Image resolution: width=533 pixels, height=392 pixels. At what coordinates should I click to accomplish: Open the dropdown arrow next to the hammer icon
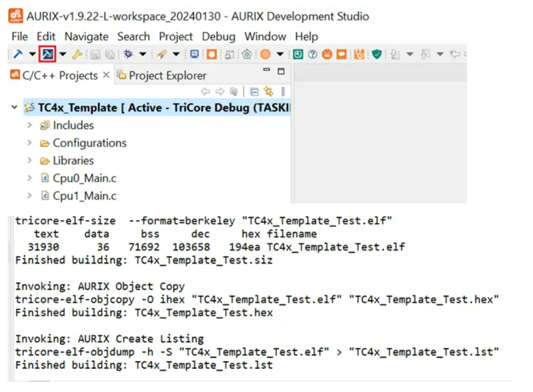[32, 54]
